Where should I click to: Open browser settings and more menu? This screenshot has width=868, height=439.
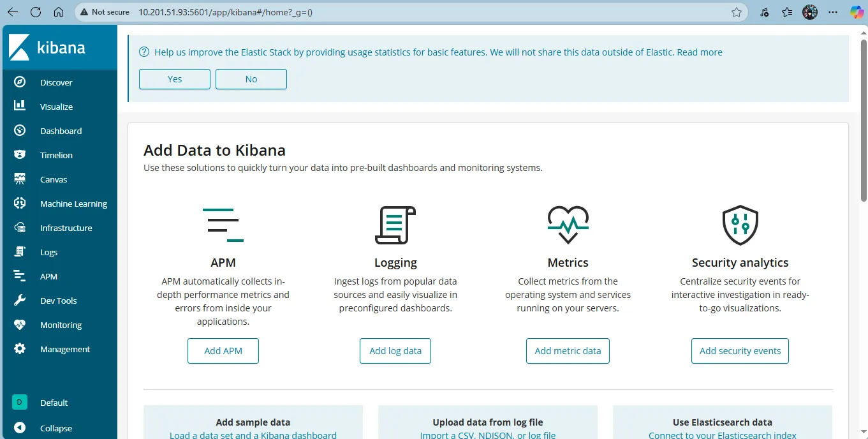833,11
